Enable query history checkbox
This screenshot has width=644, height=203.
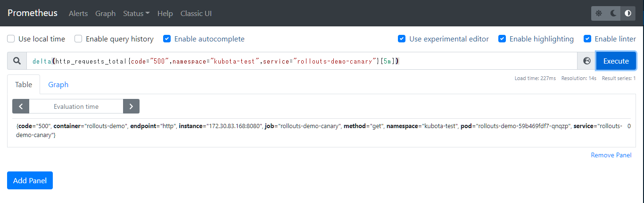78,39
